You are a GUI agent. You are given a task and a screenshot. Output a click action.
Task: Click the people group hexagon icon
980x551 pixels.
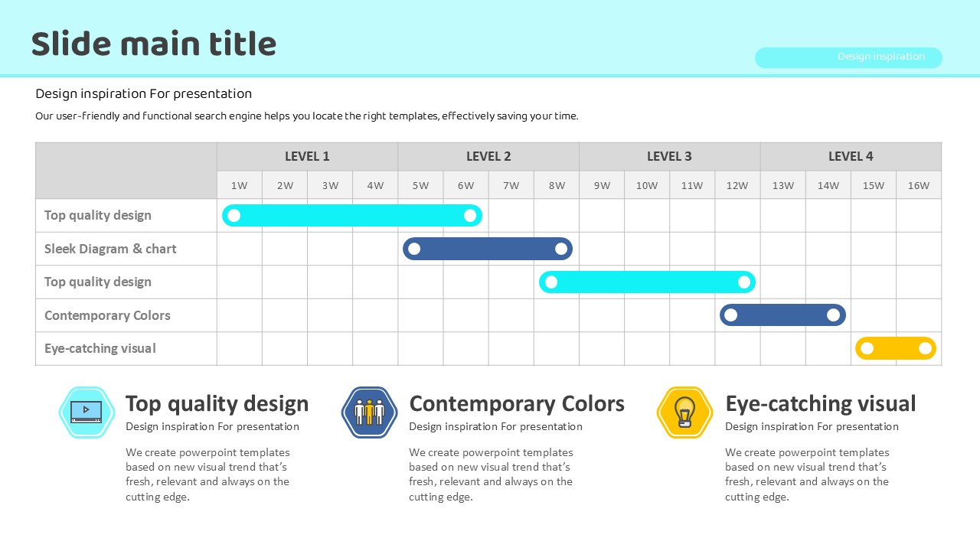[369, 412]
